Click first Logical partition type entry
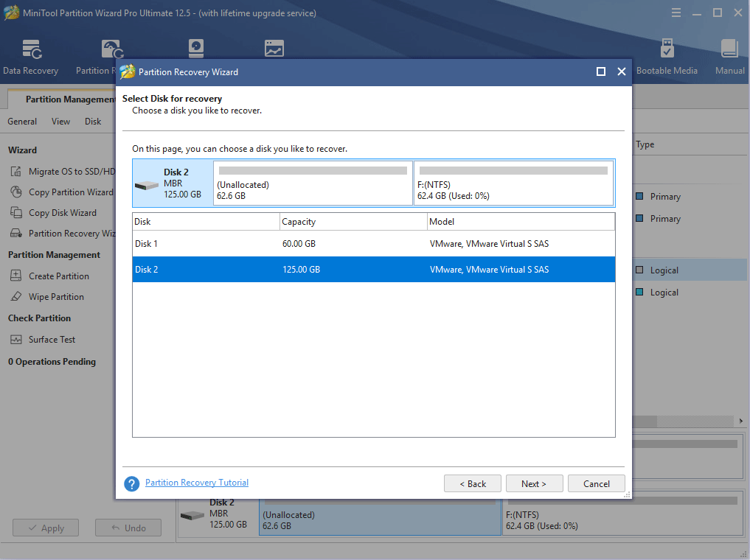The width and height of the screenshot is (750, 560). click(657, 270)
